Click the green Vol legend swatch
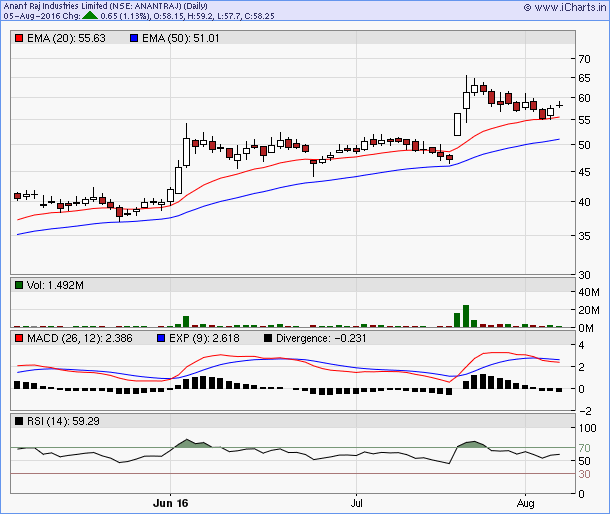 [x=19, y=285]
